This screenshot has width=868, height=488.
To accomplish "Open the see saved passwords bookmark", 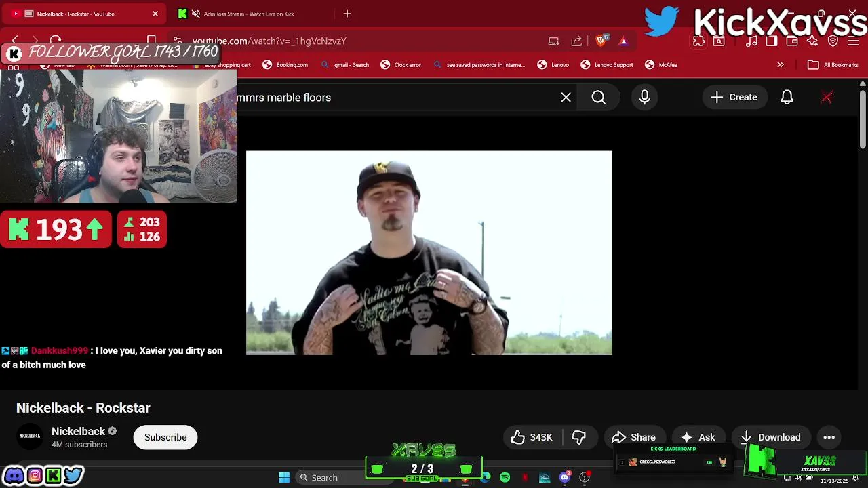I will (x=479, y=65).
